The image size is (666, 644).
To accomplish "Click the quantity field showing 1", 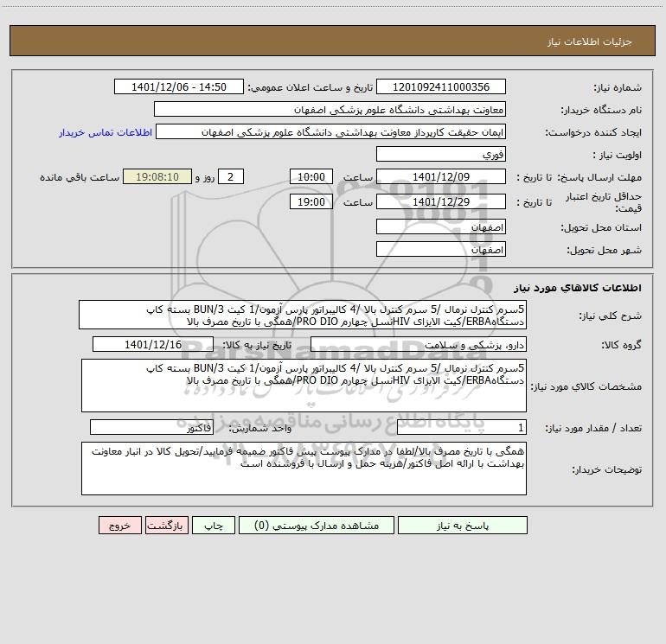I will 462,427.
